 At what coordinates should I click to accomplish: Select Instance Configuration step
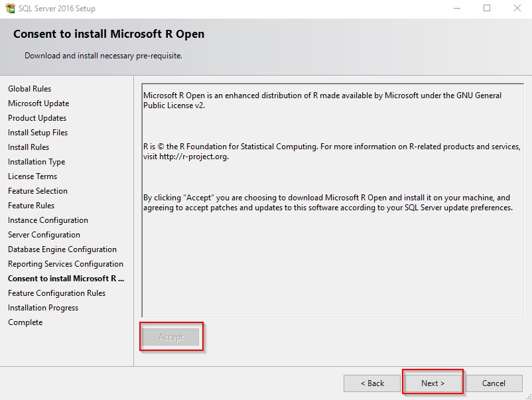pyautogui.click(x=48, y=220)
